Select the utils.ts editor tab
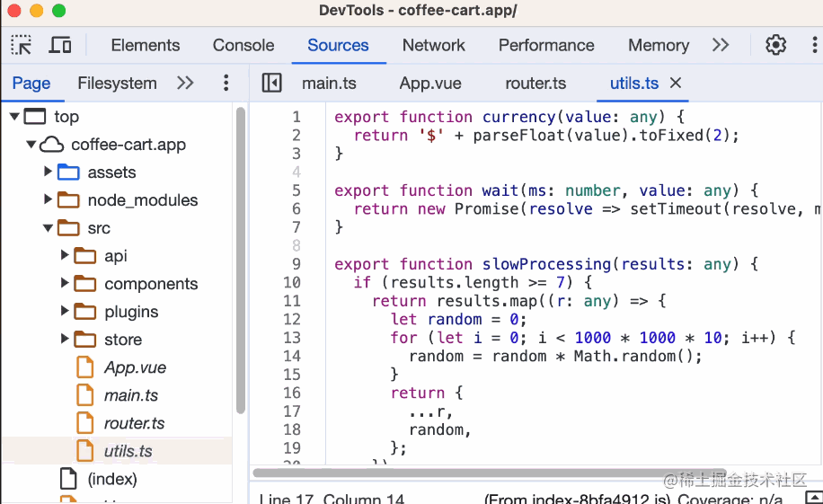 click(x=634, y=83)
